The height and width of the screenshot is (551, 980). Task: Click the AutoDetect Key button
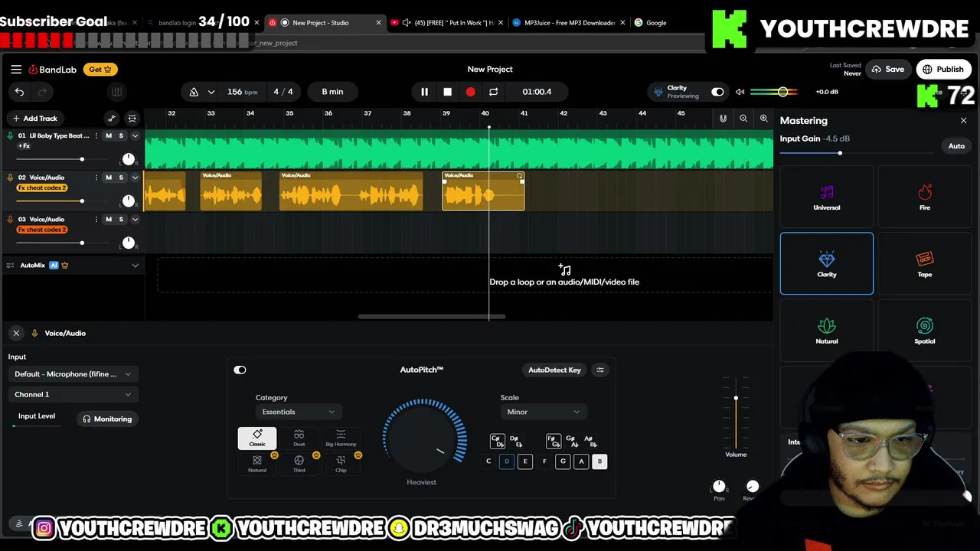coord(554,370)
